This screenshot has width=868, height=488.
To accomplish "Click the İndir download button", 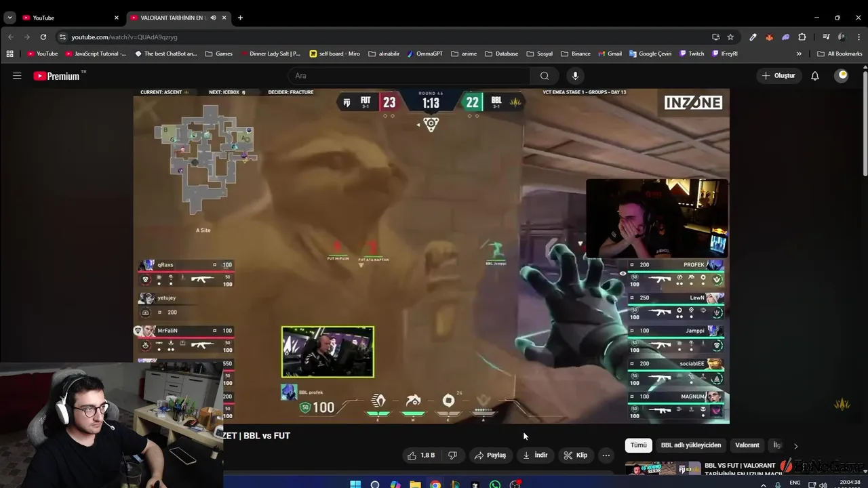I will pyautogui.click(x=535, y=455).
